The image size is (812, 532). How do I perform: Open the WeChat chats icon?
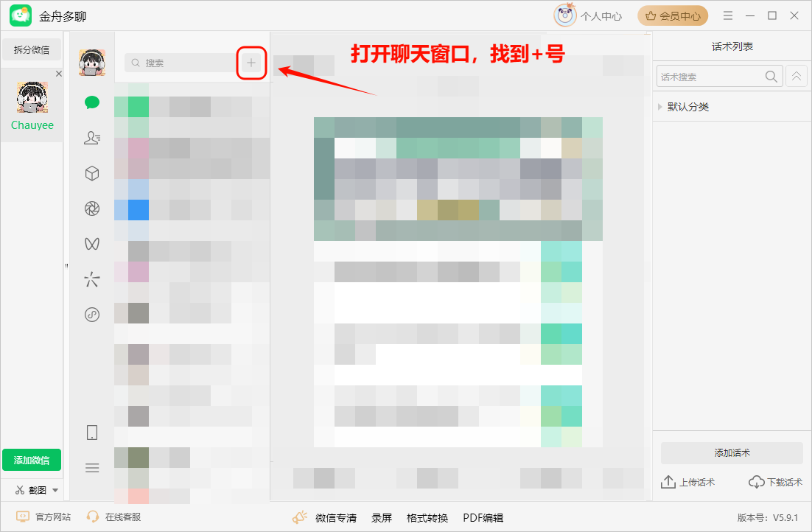click(92, 102)
